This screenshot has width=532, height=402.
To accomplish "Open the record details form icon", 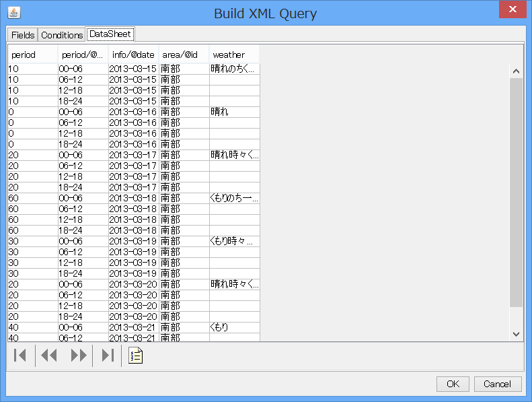I will [136, 356].
